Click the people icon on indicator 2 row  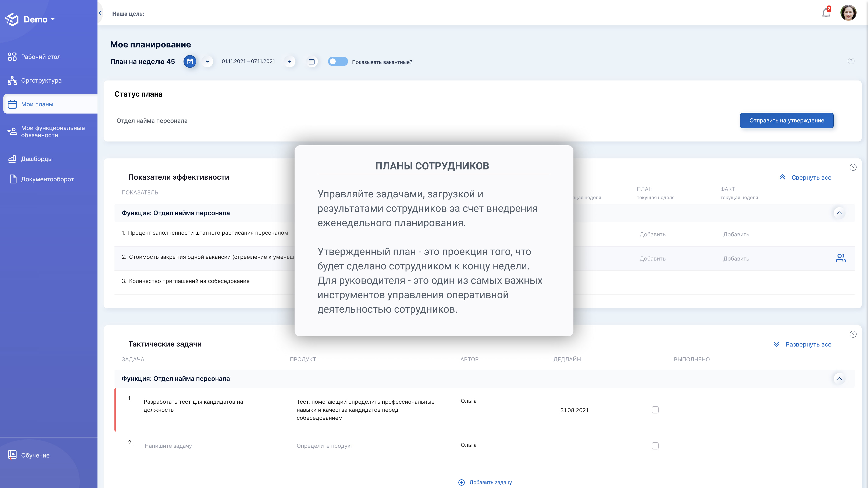coord(841,258)
